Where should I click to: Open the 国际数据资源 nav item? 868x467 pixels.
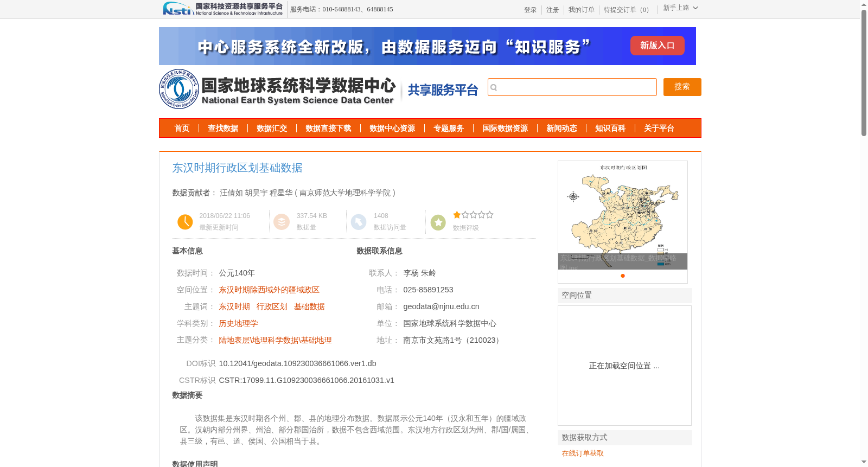[x=505, y=129]
